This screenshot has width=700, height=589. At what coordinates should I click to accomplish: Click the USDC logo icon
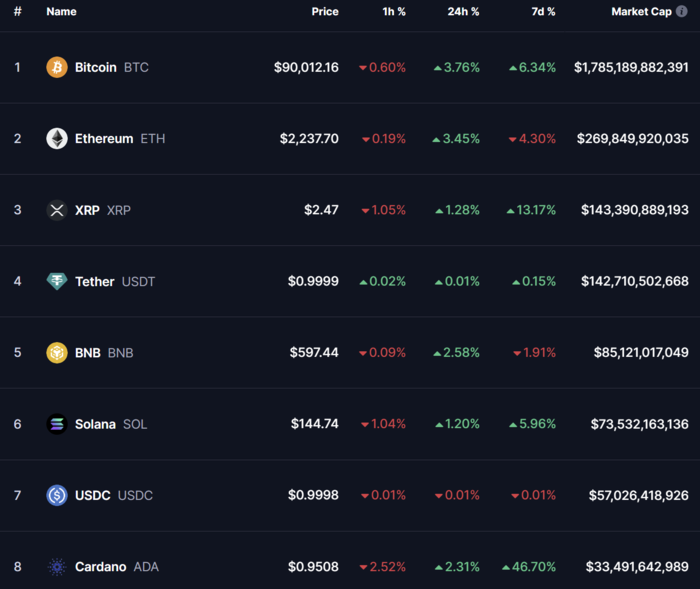(x=57, y=495)
